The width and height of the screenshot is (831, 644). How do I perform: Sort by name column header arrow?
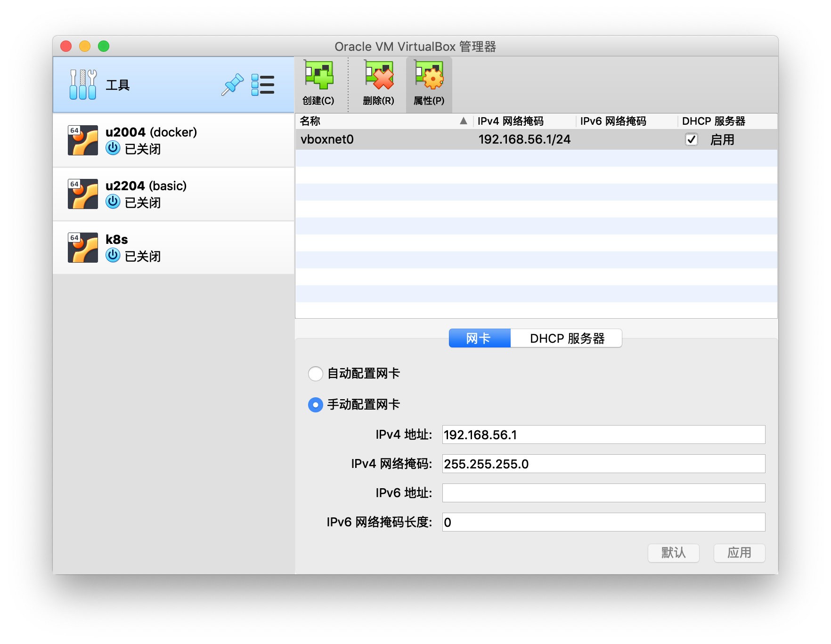pos(463,121)
